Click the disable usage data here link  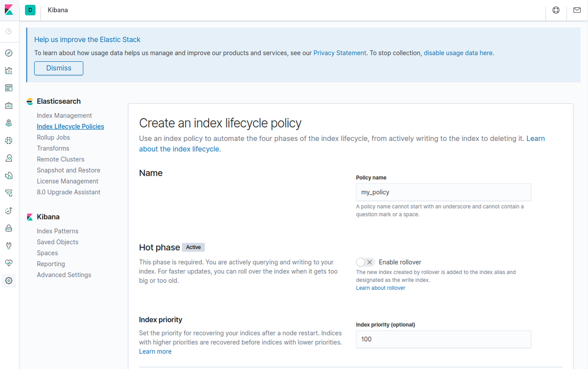tap(458, 52)
